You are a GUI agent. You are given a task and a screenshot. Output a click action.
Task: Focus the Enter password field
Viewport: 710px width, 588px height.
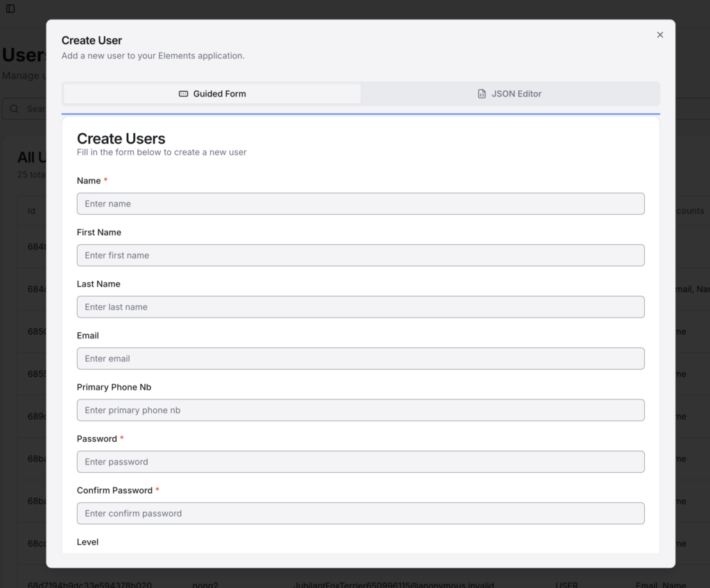tap(361, 462)
